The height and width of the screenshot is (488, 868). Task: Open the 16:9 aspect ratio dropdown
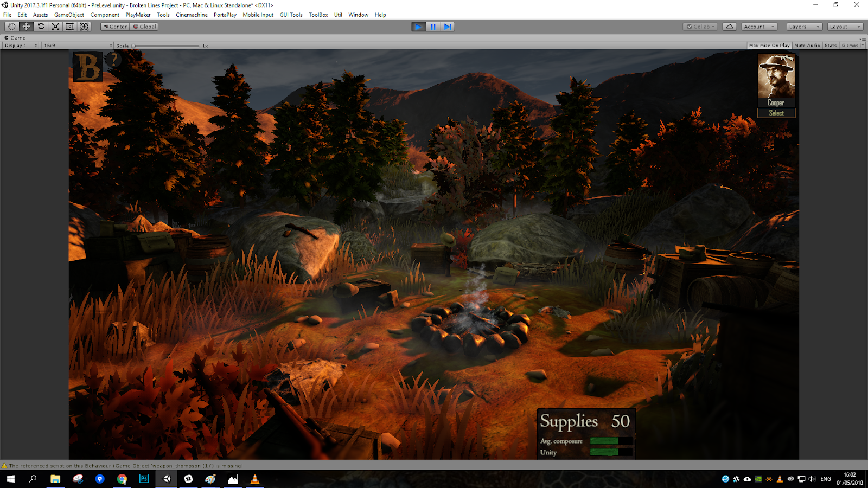click(78, 46)
